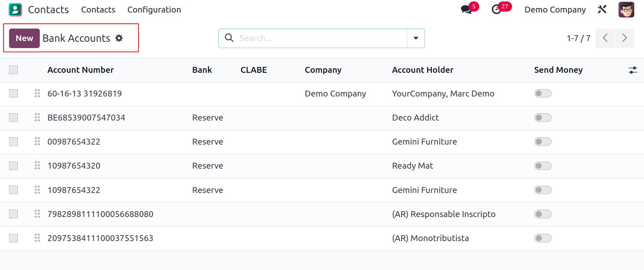Screen dimensions: 644x270
Task: Open the optional columns adjust icon
Action: pyautogui.click(x=633, y=70)
